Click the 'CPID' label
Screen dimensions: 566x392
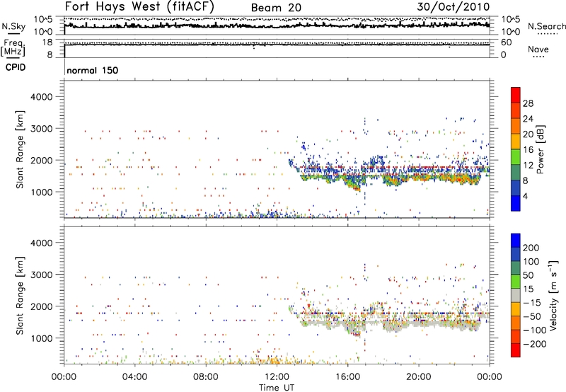[x=16, y=67]
